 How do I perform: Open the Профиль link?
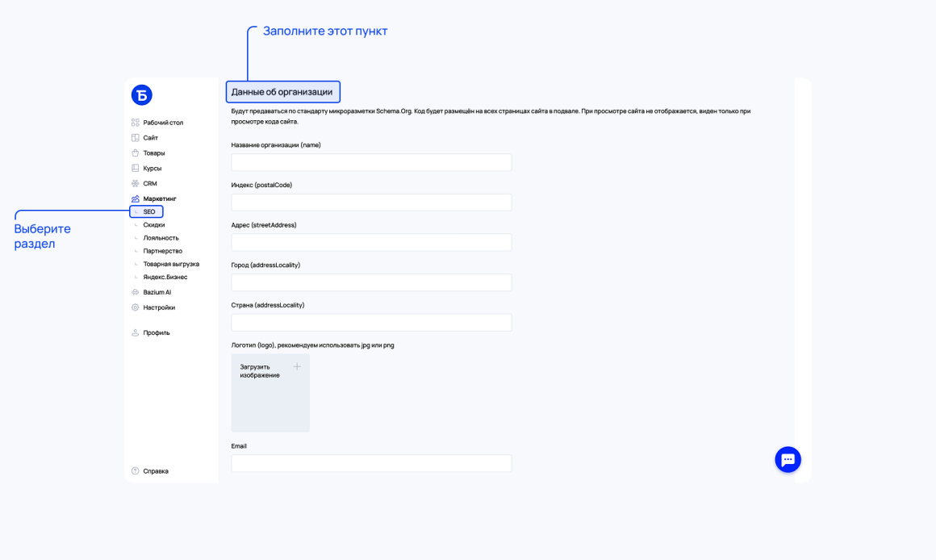click(157, 332)
